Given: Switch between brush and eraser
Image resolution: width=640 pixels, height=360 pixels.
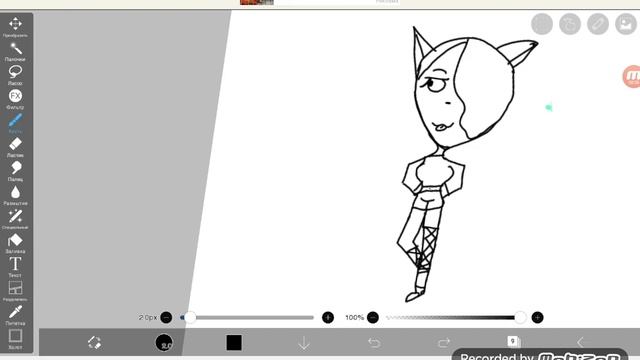Looking at the screenshot, I should click(x=94, y=342).
